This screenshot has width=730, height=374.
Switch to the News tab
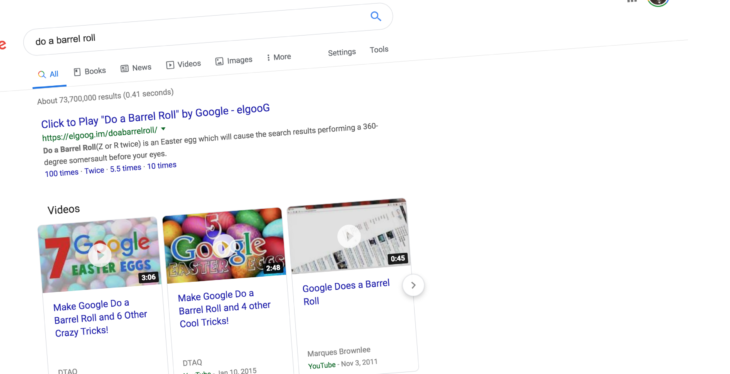coord(136,68)
